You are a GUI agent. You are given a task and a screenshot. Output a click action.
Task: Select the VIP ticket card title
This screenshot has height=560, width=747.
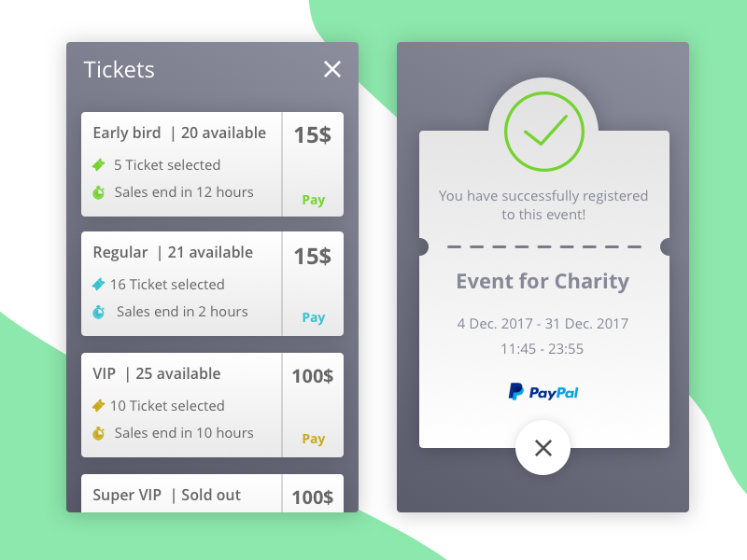click(105, 374)
